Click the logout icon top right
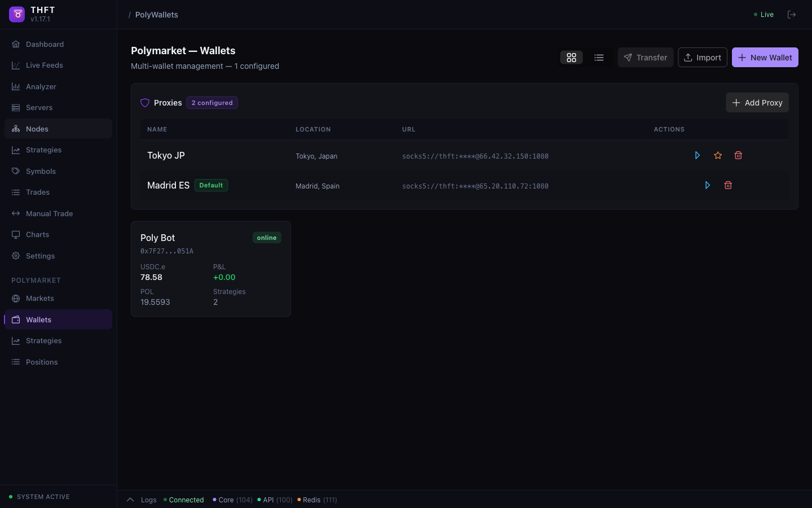 792,14
